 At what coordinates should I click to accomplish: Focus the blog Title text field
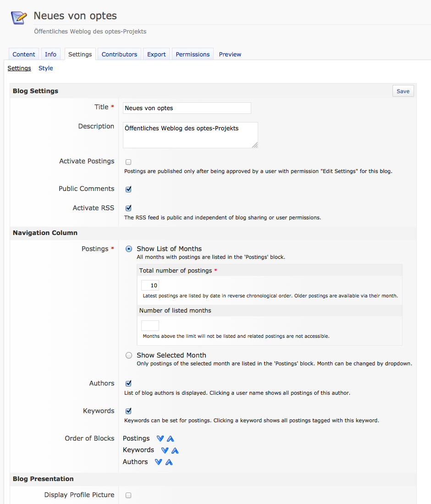click(x=187, y=108)
